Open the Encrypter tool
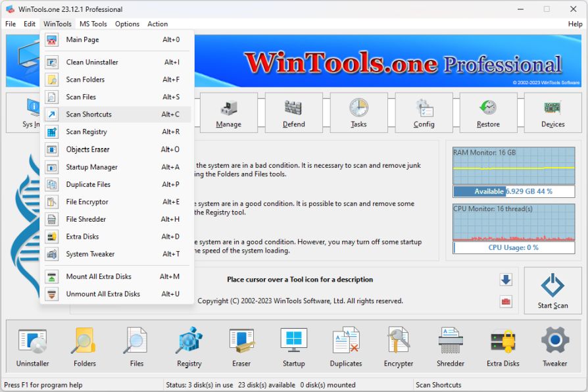 (x=399, y=346)
